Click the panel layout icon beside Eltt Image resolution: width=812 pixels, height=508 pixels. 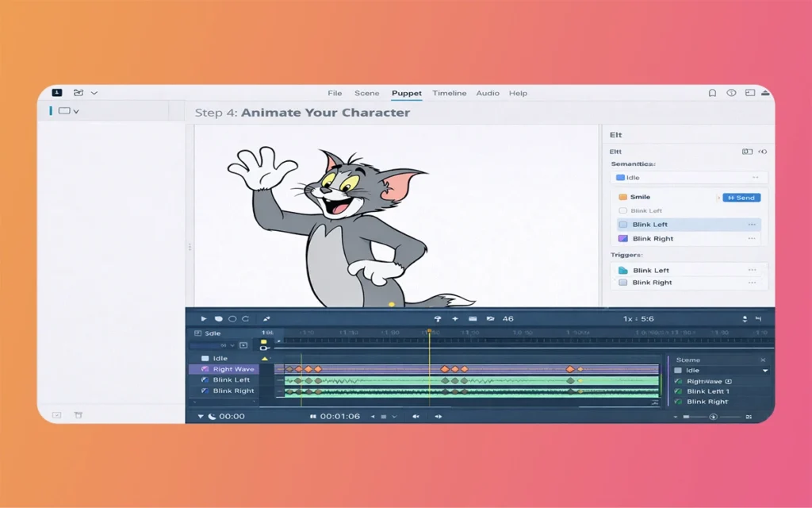(747, 151)
